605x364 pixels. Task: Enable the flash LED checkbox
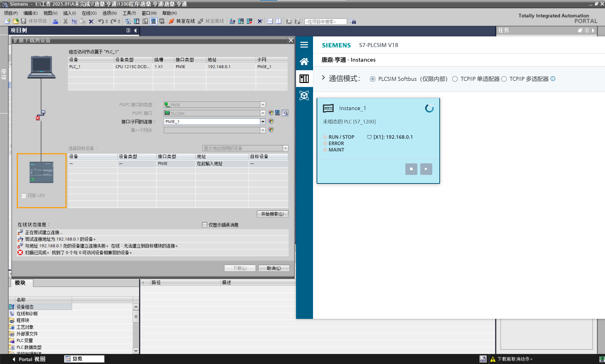(24, 196)
